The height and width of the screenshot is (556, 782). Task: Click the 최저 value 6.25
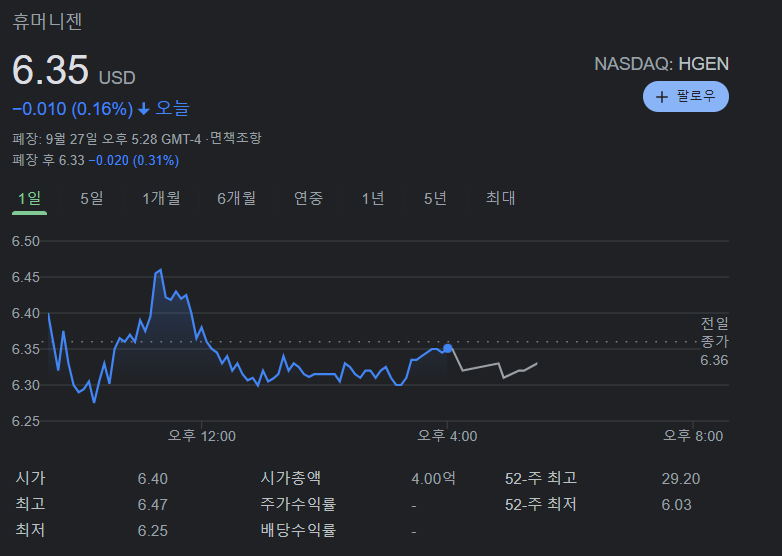[153, 531]
